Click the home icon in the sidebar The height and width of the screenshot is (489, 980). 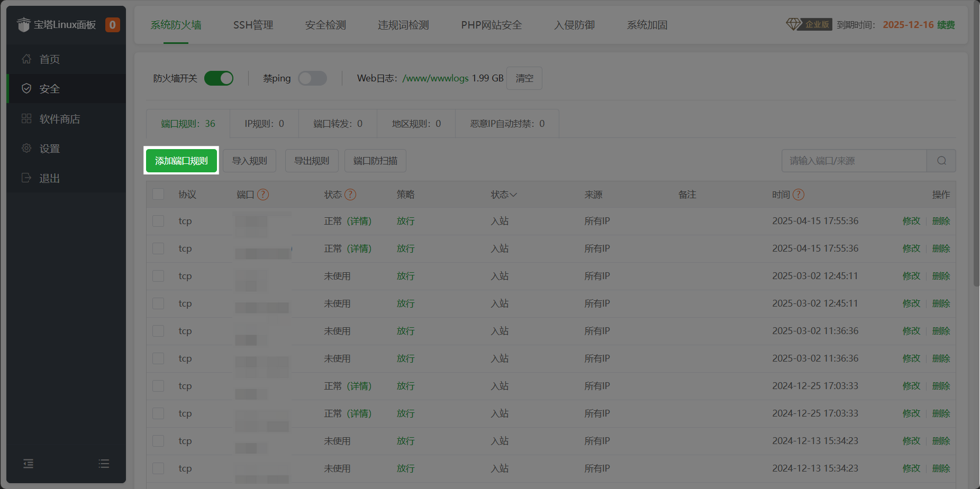tap(26, 59)
